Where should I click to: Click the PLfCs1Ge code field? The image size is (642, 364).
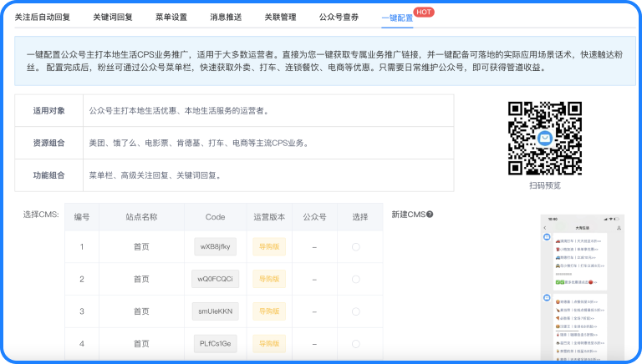pos(216,343)
